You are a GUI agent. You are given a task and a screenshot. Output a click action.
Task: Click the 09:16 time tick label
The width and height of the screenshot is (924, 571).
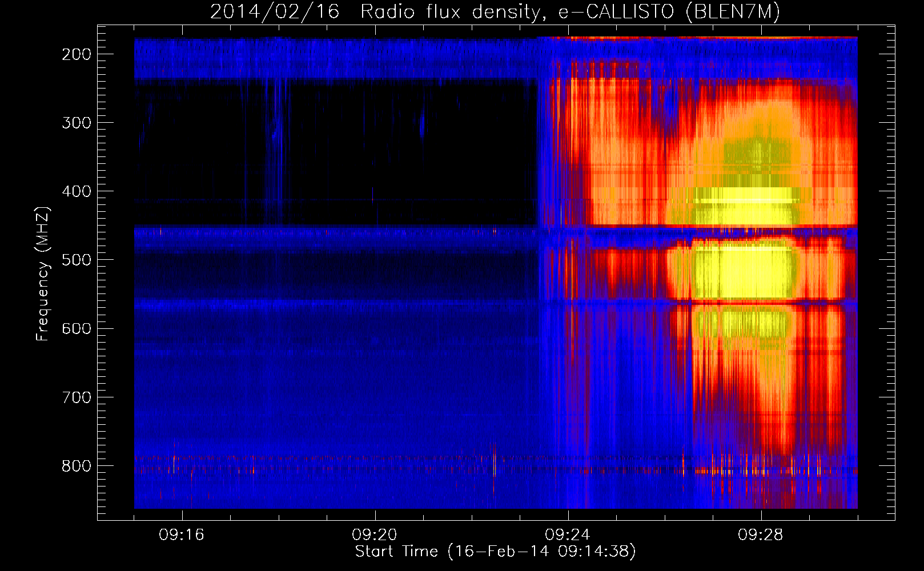182,535
